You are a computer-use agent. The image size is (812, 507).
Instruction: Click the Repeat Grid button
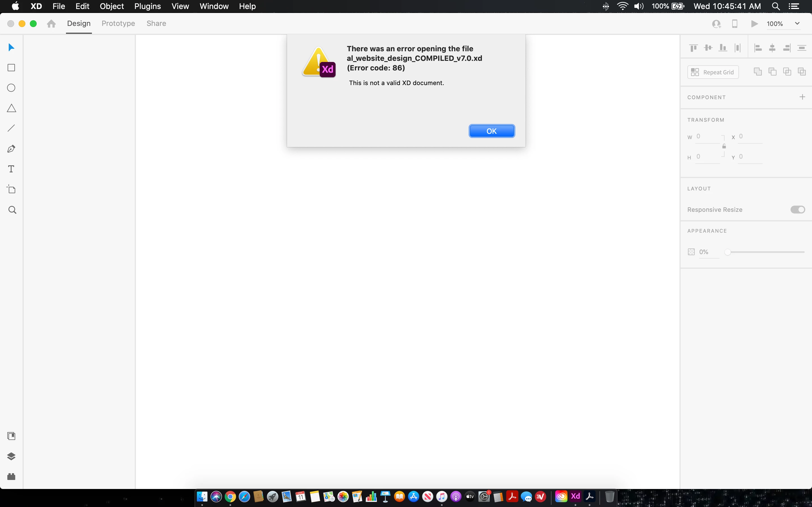pyautogui.click(x=713, y=72)
